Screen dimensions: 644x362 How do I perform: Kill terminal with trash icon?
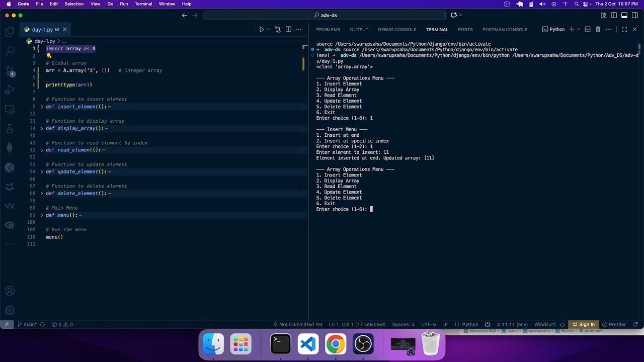point(598,30)
